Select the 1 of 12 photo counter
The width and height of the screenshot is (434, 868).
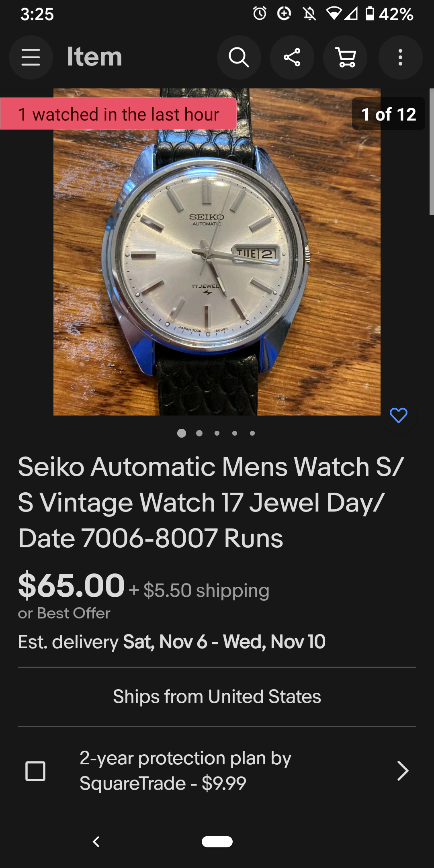pos(388,114)
